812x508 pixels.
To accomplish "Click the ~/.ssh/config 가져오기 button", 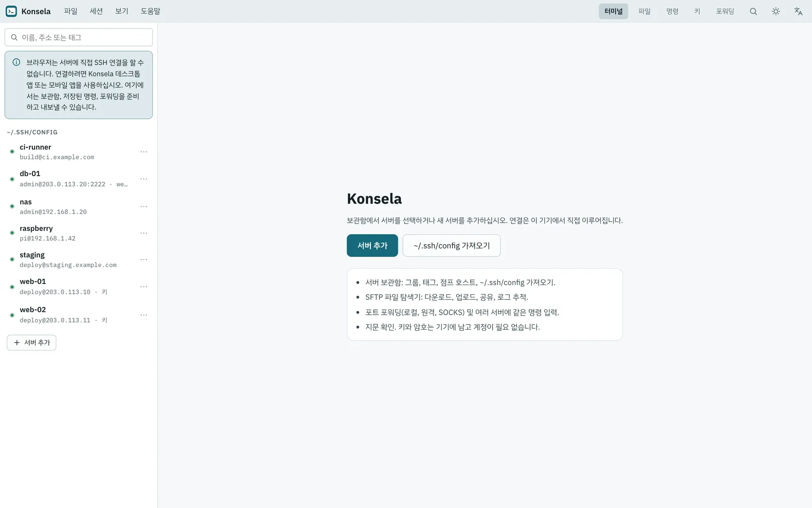I will click(452, 246).
